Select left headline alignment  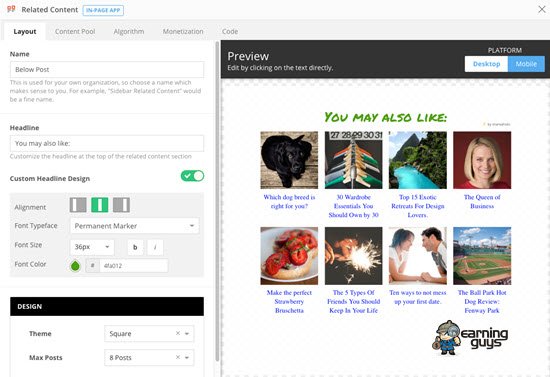pyautogui.click(x=78, y=205)
